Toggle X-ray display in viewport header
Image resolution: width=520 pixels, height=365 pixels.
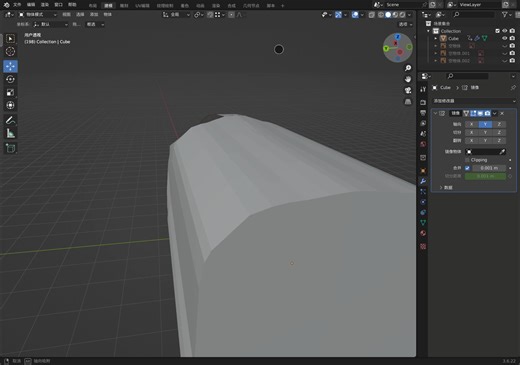pyautogui.click(x=371, y=15)
